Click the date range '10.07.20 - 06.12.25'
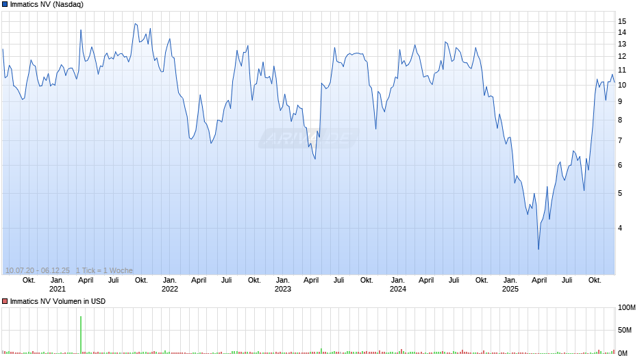 click(x=38, y=270)
